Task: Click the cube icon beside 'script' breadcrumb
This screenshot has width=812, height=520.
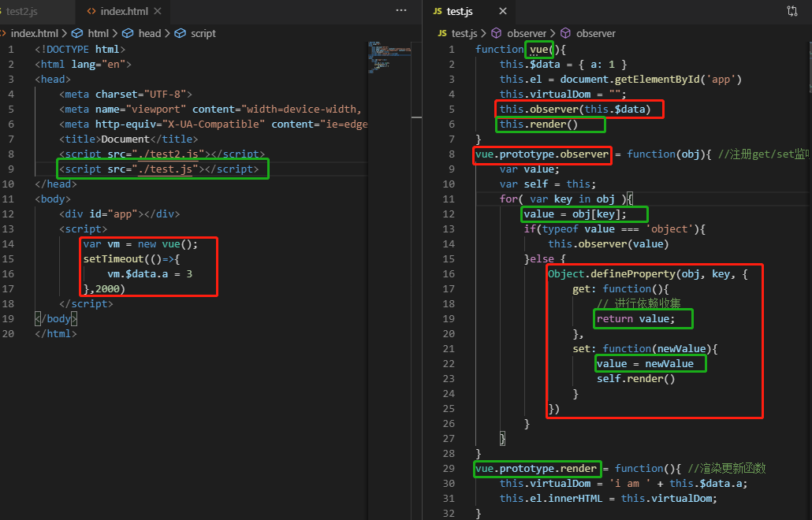Action: pos(180,33)
